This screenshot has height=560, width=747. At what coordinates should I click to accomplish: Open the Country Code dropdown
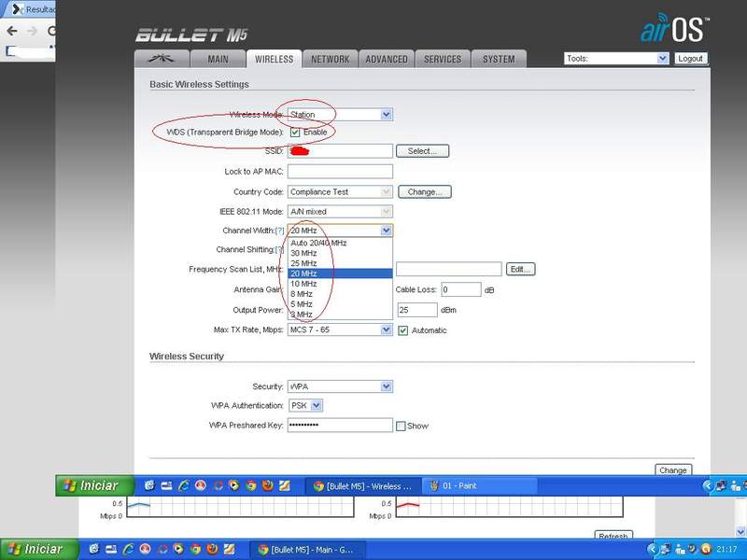[340, 192]
